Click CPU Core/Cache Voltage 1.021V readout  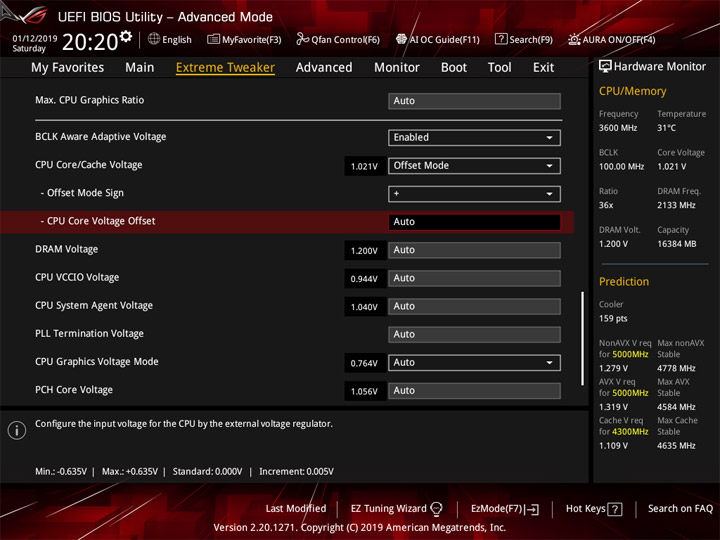coord(365,166)
